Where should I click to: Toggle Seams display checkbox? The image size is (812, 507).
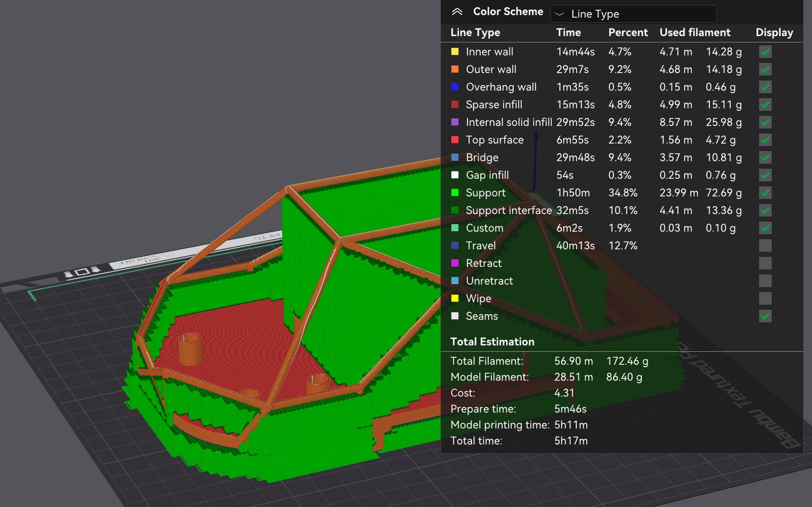(x=765, y=316)
